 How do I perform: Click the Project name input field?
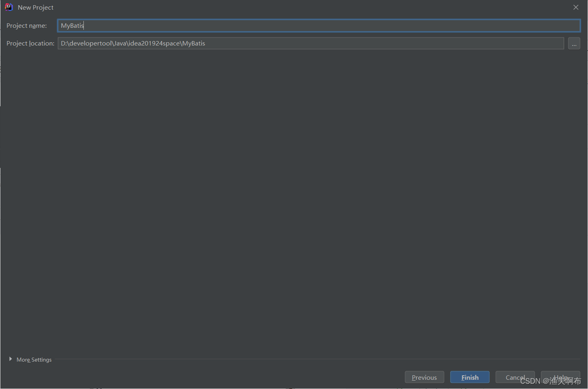(319, 26)
